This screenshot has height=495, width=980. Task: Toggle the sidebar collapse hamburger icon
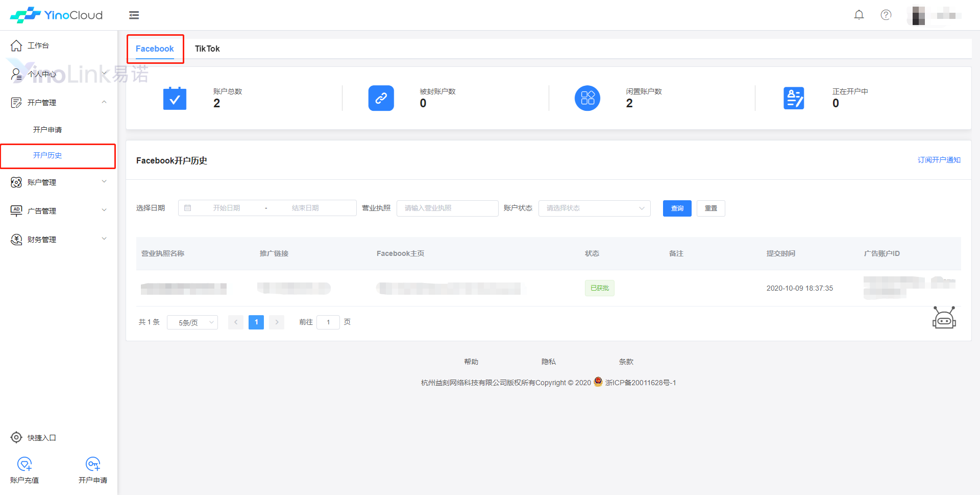click(134, 15)
